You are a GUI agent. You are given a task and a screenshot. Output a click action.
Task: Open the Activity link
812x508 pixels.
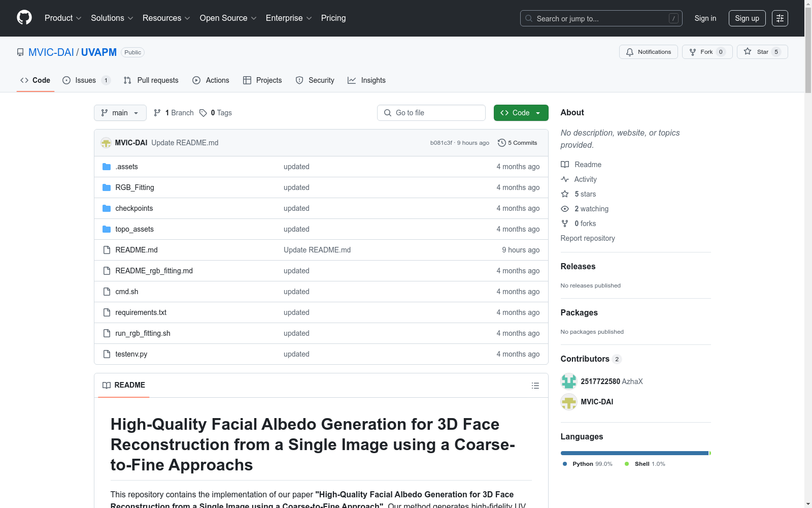point(579,179)
